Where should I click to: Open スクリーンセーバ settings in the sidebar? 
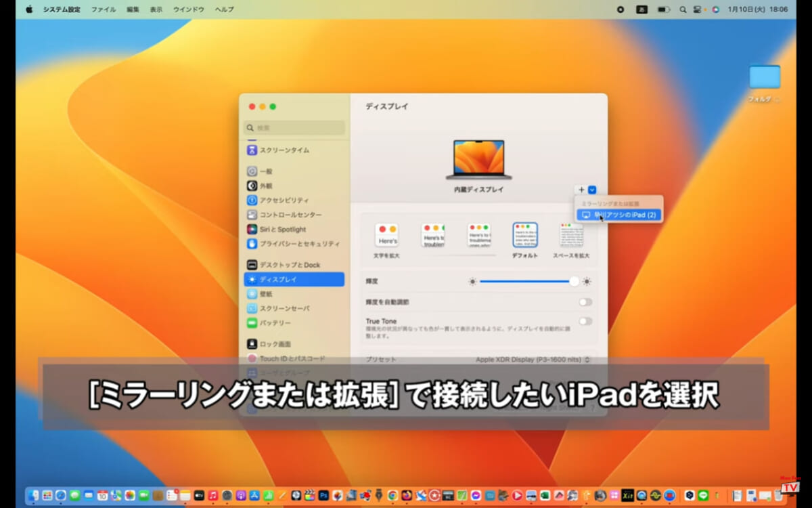tap(294, 308)
